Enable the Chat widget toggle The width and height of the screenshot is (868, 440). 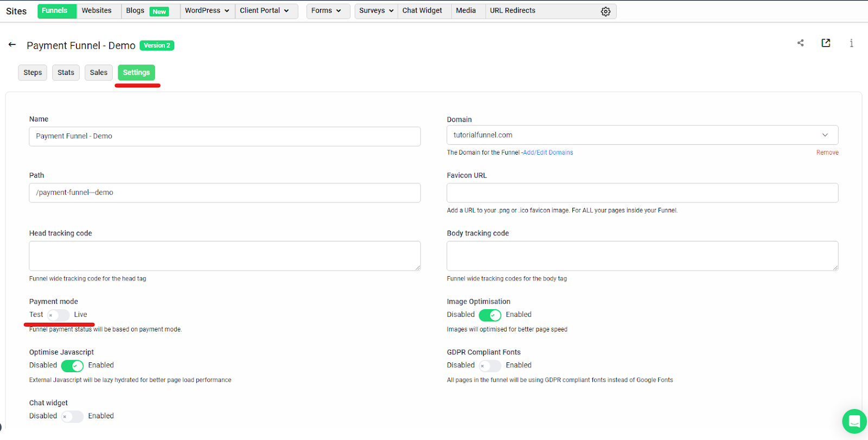pos(72,417)
